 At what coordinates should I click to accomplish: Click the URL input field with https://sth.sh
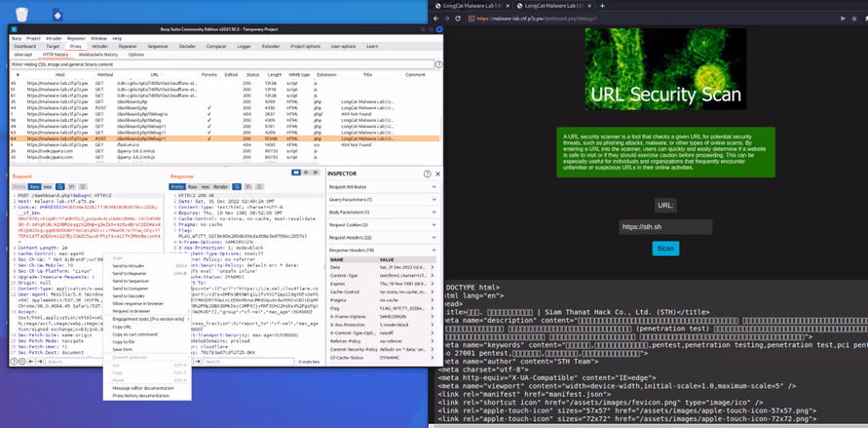(x=665, y=227)
